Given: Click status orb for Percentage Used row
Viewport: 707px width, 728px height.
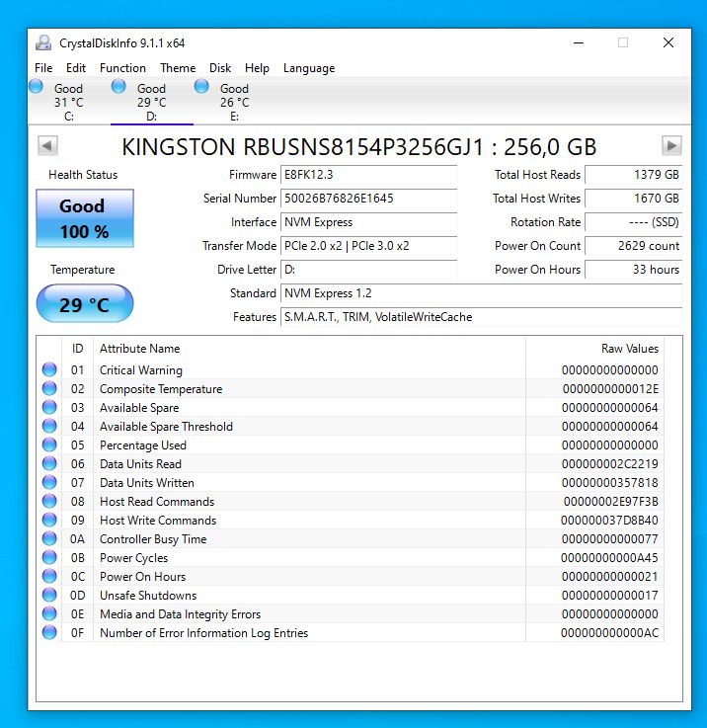Looking at the screenshot, I should coord(49,445).
